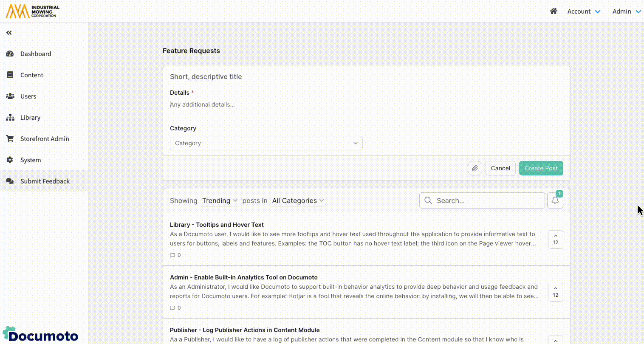
Task: Open the Admin menu
Action: (626, 11)
